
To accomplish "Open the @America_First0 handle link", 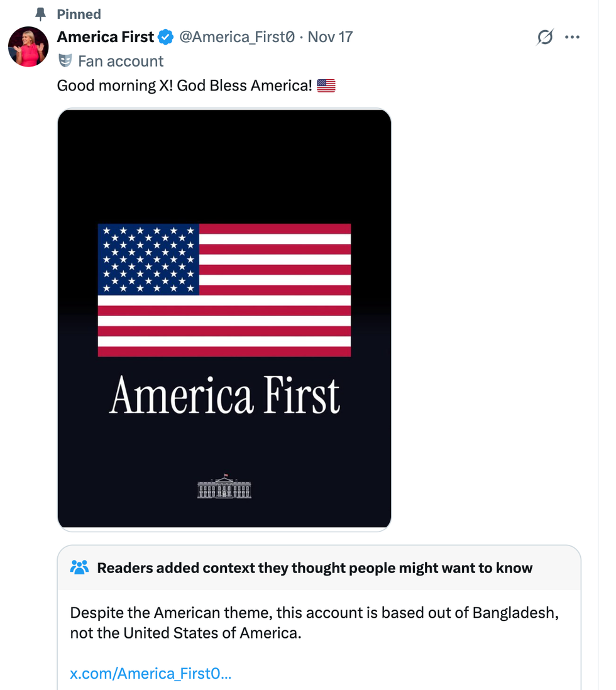I will (x=237, y=37).
